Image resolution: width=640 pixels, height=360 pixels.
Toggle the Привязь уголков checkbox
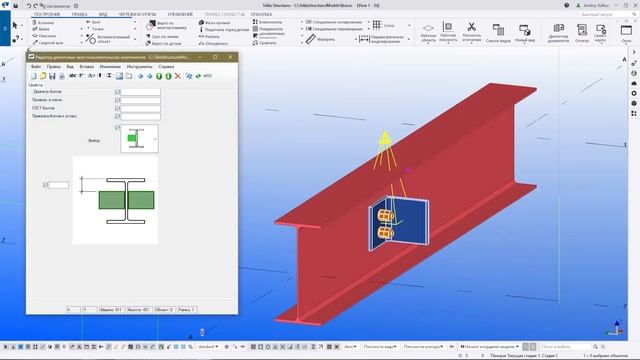[x=118, y=100]
